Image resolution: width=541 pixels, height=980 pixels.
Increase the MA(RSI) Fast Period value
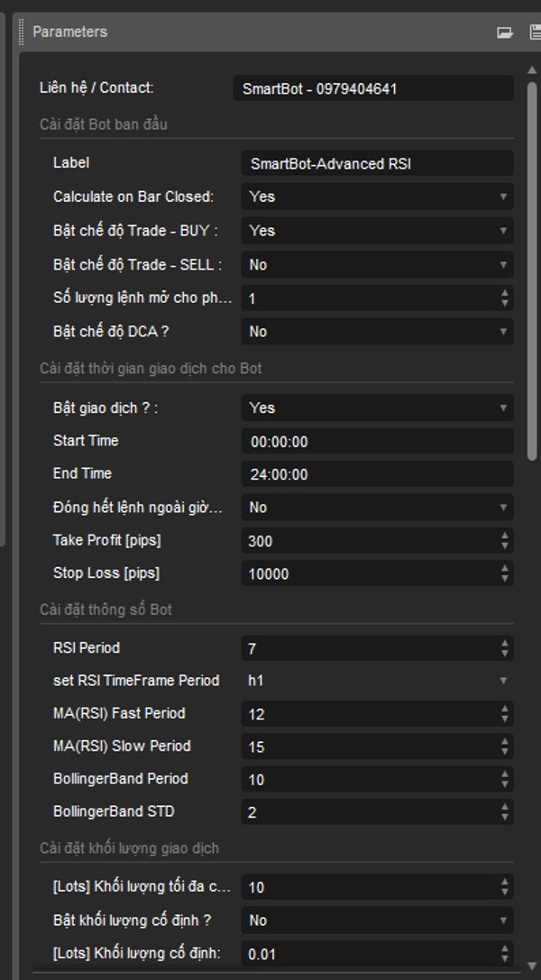pos(504,709)
